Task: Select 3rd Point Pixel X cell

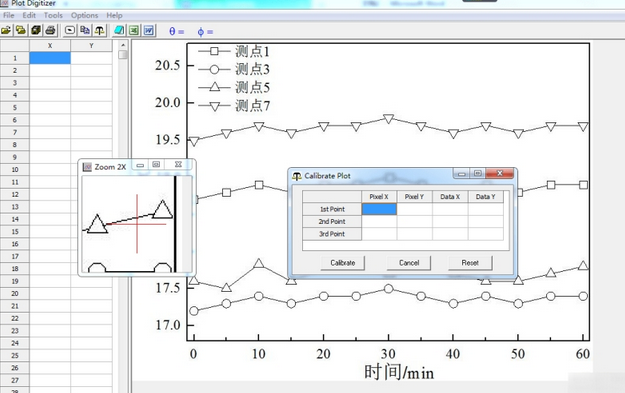Action: [379, 234]
